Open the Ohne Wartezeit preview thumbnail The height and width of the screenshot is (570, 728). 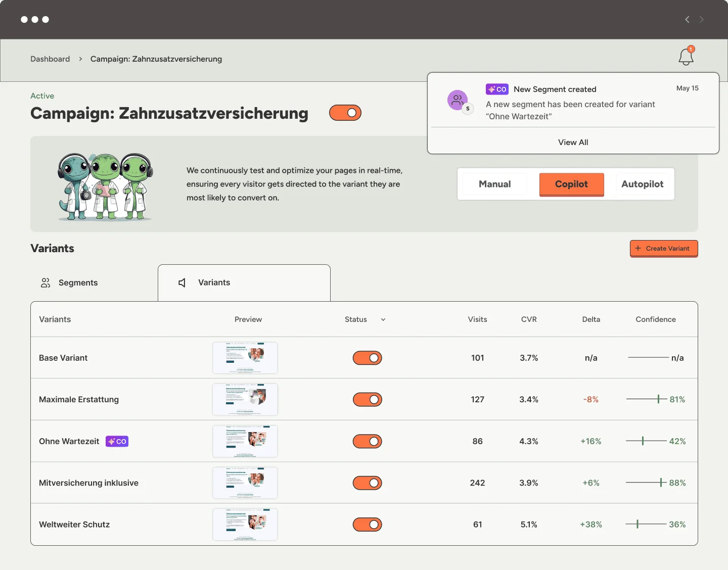coord(245,441)
